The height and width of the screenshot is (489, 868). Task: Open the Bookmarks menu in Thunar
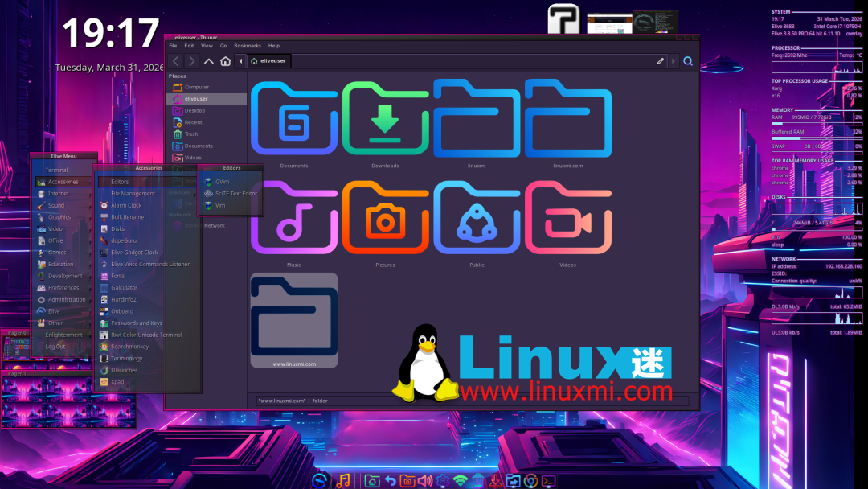(248, 45)
